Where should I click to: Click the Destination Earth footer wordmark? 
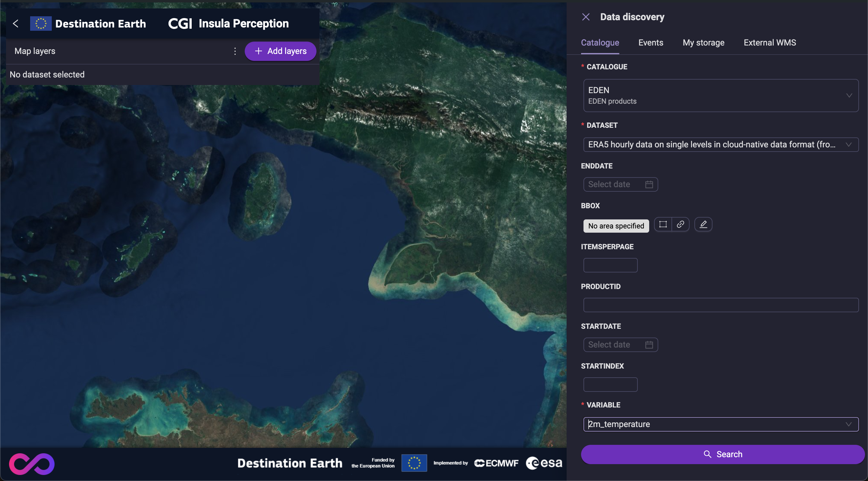click(x=290, y=463)
